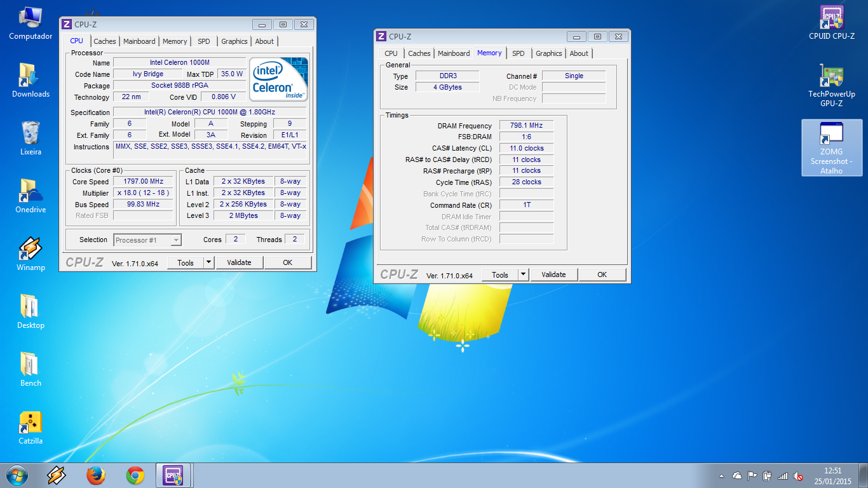Image resolution: width=868 pixels, height=488 pixels.
Task: Open the Action Center flag icon
Action: coord(752,476)
